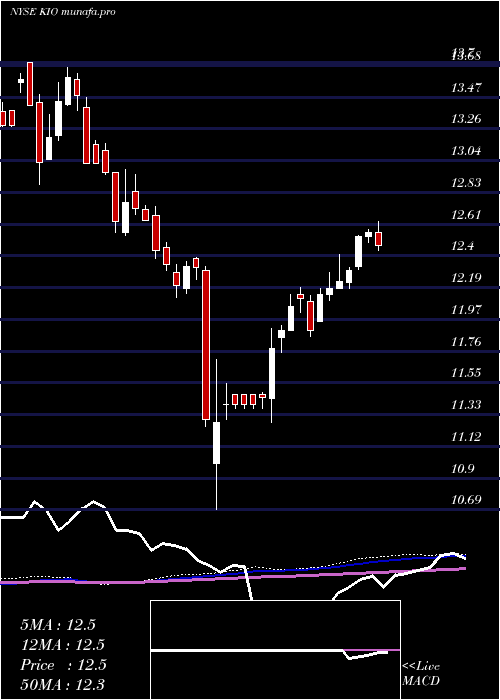Click the 11.76 price axis label
The height and width of the screenshot is (700, 500).
pos(466,342)
